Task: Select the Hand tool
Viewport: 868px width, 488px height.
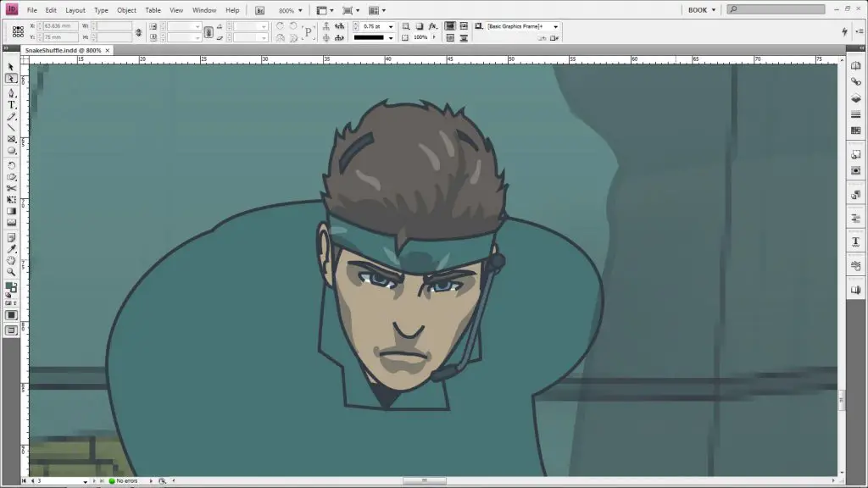Action: tap(11, 261)
